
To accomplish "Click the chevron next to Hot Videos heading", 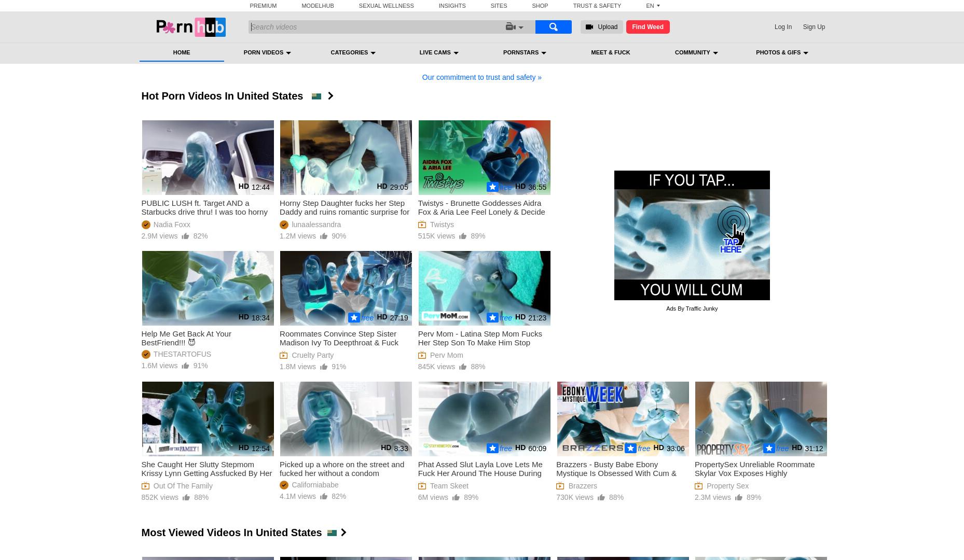I will 330,96.
